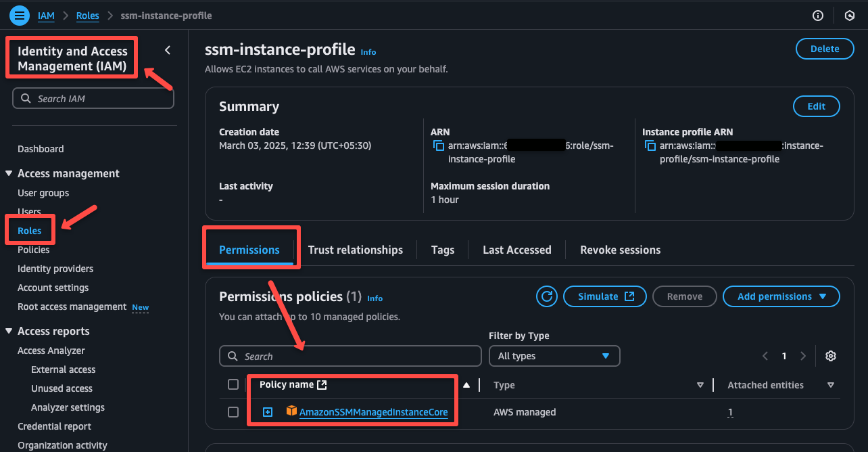The height and width of the screenshot is (452, 868).
Task: Copy the Instance profile ARN
Action: 650,145
